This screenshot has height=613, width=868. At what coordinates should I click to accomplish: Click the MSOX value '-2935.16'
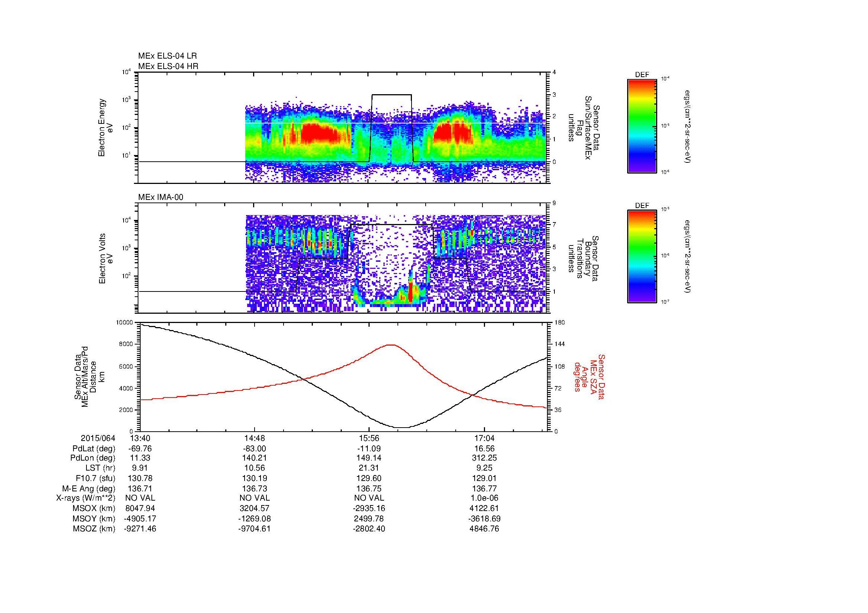(369, 508)
